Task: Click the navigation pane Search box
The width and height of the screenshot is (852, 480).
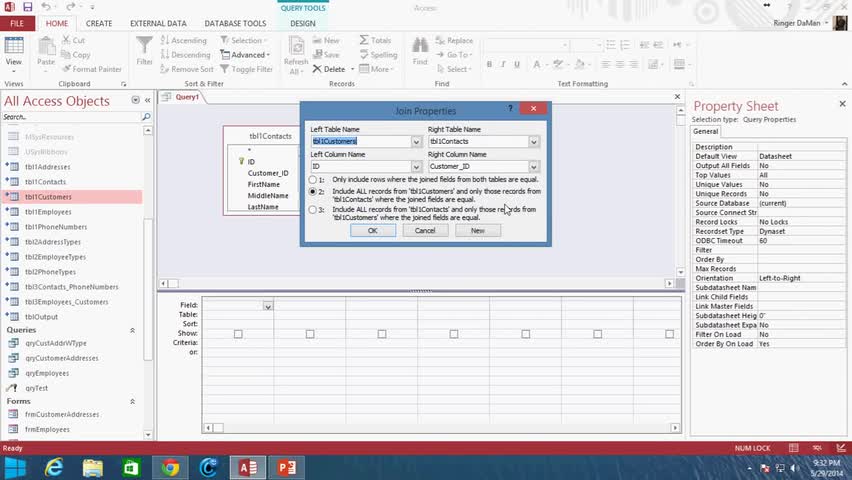Action: (x=71, y=117)
